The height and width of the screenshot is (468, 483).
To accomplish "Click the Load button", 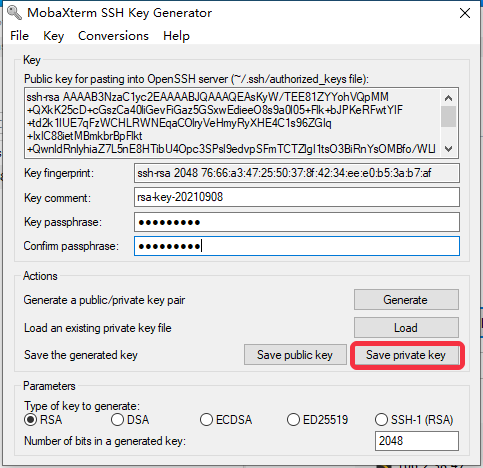I will click(x=406, y=328).
